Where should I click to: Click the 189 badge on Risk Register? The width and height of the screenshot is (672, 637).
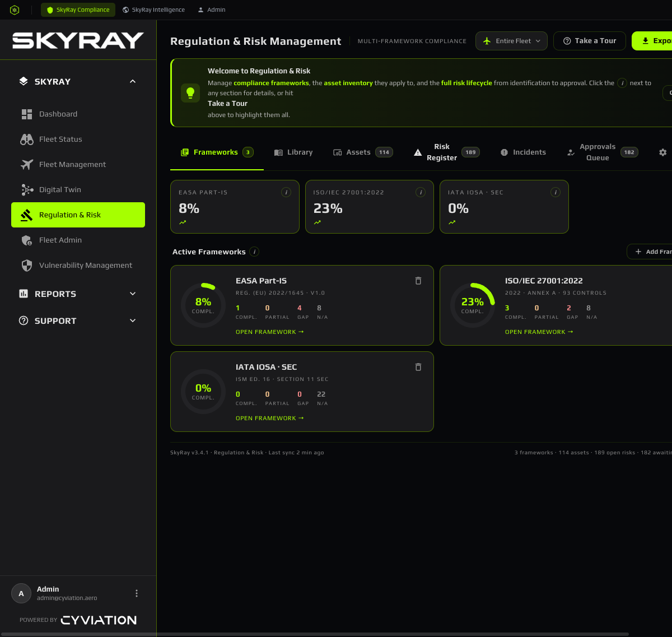(470, 152)
